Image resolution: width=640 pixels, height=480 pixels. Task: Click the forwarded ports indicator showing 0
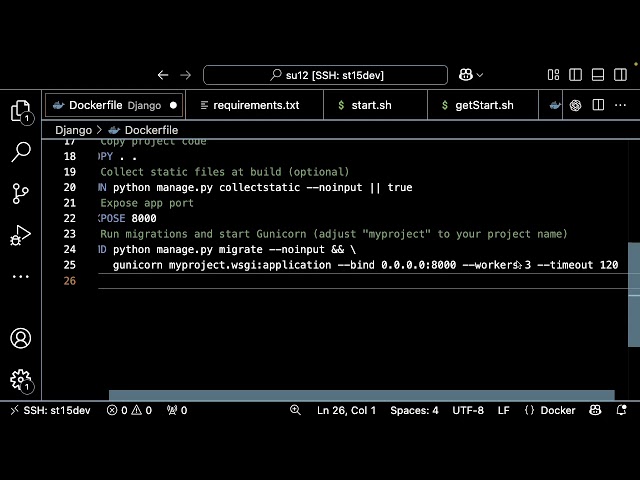tap(177, 410)
